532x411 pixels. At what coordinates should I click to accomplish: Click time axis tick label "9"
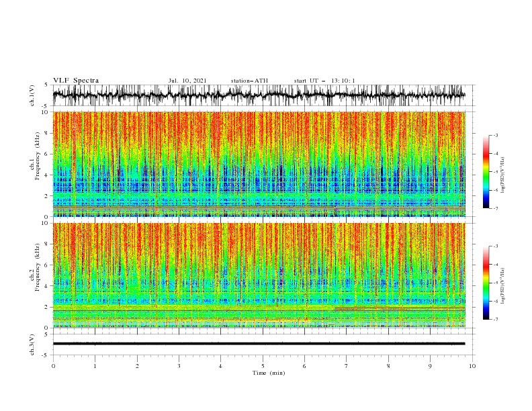coord(430,366)
